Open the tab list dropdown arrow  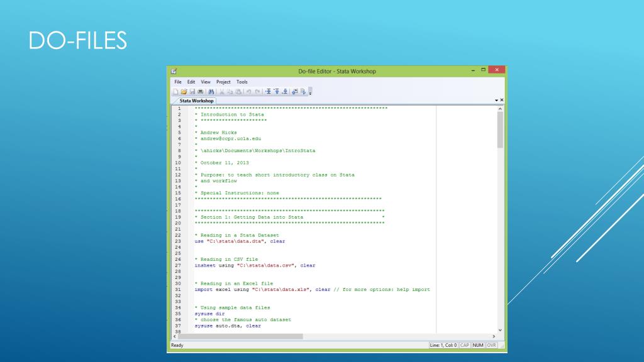click(x=497, y=100)
